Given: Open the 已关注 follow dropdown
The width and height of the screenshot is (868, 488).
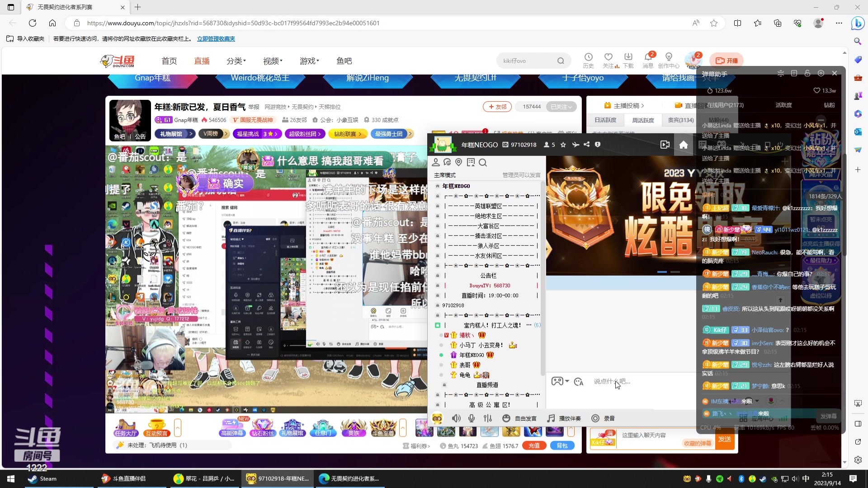Looking at the screenshot, I should coord(561,107).
